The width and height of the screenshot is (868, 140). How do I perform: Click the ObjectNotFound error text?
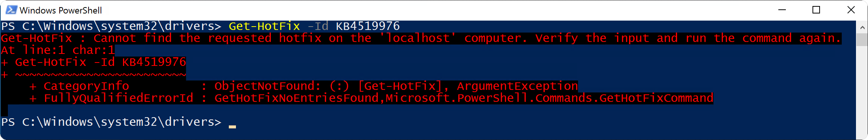tap(268, 86)
